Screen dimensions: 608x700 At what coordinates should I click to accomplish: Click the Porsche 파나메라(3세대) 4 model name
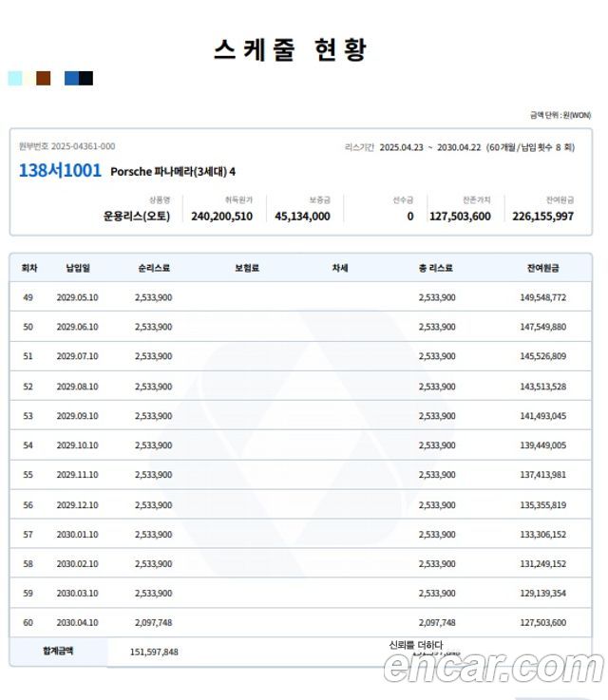[173, 173]
